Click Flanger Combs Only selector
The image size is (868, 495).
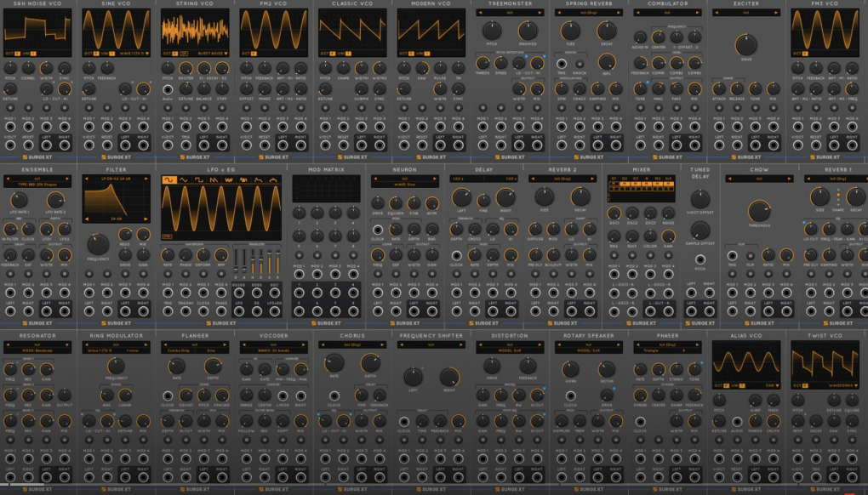179,350
